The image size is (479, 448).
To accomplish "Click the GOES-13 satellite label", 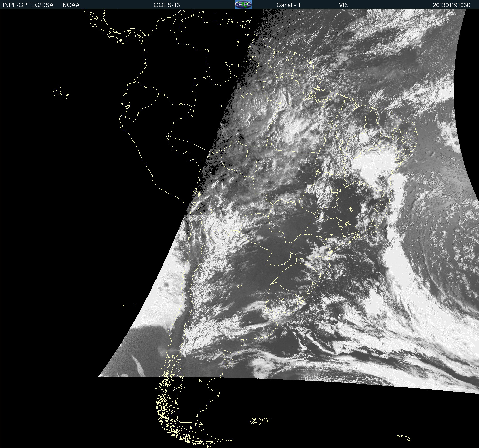I will (x=167, y=5).
